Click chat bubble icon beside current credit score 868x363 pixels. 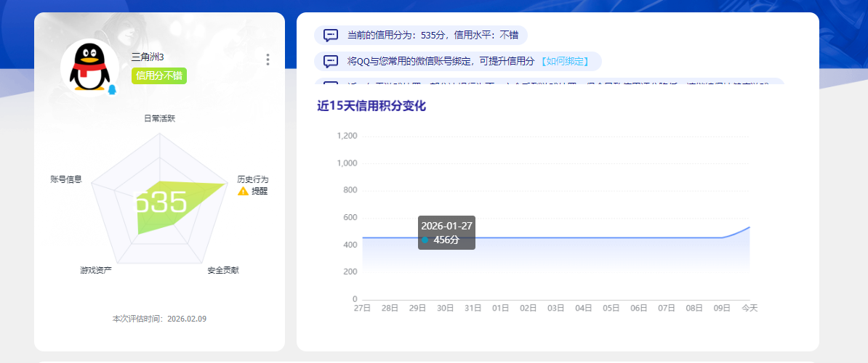pyautogui.click(x=331, y=36)
